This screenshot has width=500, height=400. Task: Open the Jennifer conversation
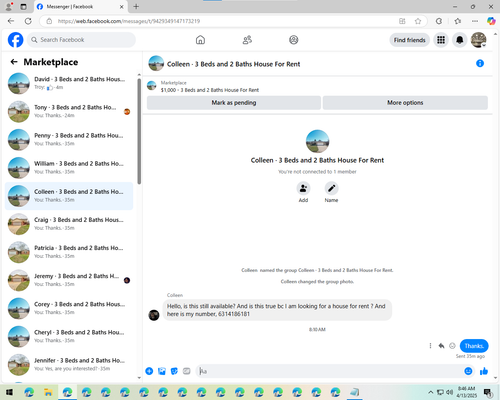69,364
